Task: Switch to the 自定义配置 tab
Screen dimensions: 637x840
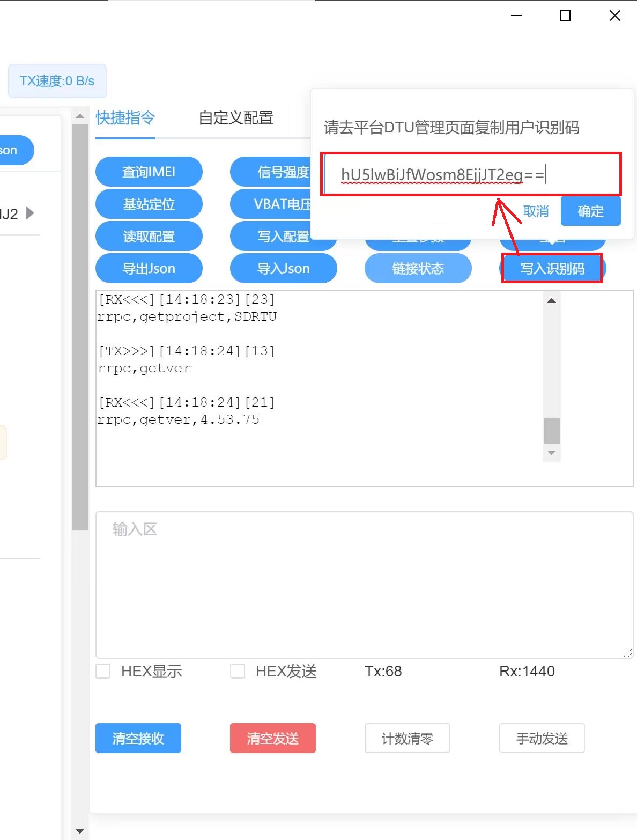Action: pos(236,118)
